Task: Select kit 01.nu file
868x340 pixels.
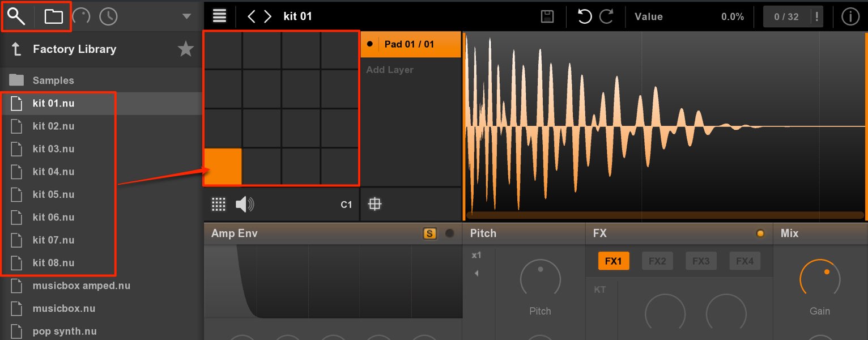Action: click(101, 103)
